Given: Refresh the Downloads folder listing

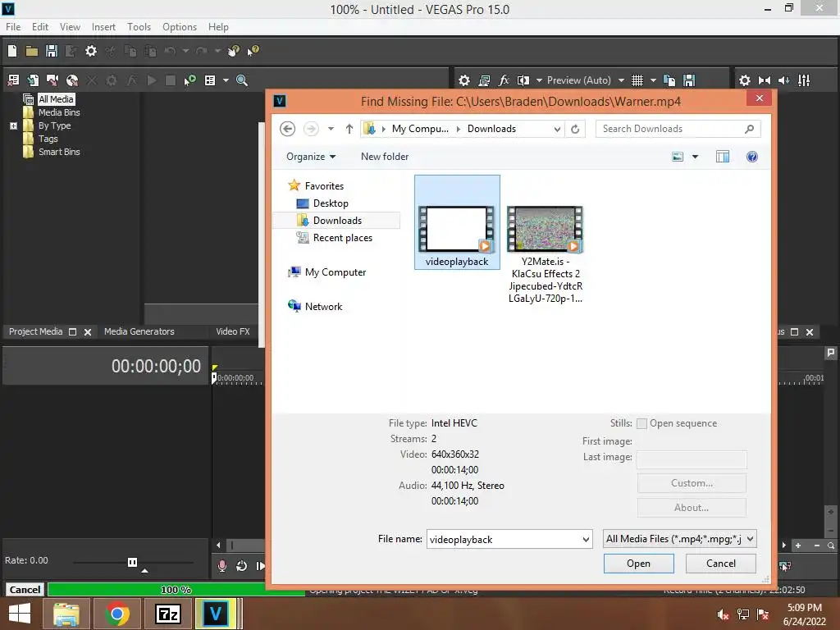Looking at the screenshot, I should pyautogui.click(x=575, y=129).
